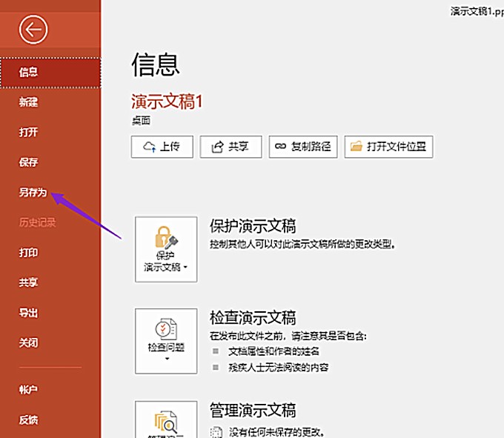Click the 检查演示文稿 heading text

(x=253, y=318)
